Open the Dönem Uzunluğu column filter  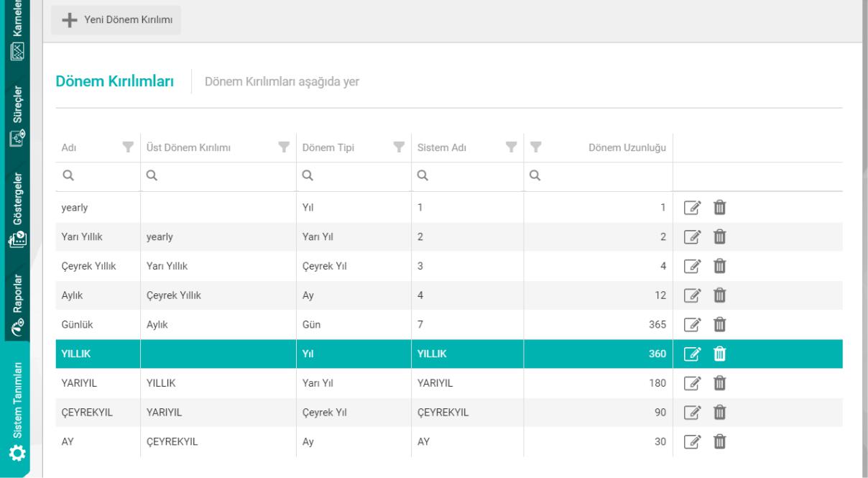[535, 148]
